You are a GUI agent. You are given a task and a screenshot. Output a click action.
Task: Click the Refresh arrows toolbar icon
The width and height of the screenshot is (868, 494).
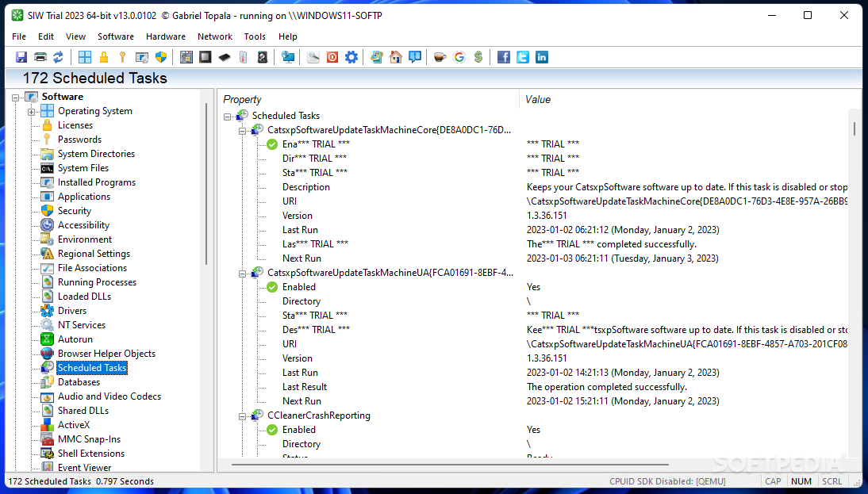click(58, 57)
